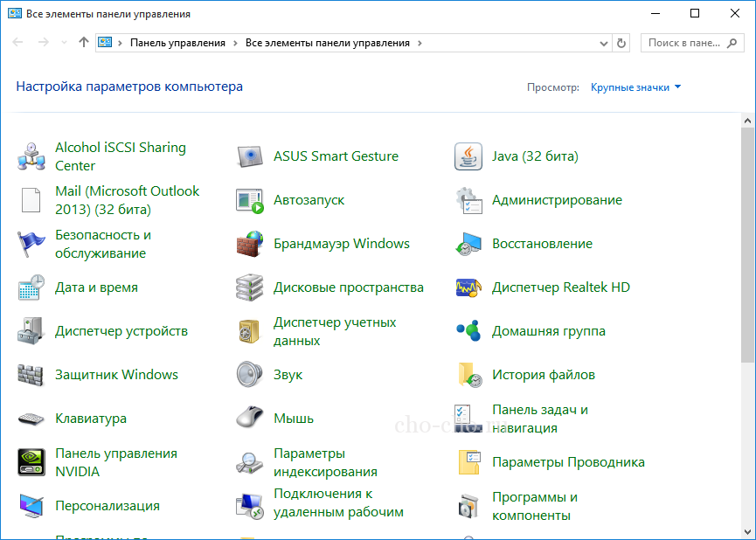This screenshot has width=756, height=540.
Task: Click the ASUS Smart Gesture icon
Action: coord(250,156)
